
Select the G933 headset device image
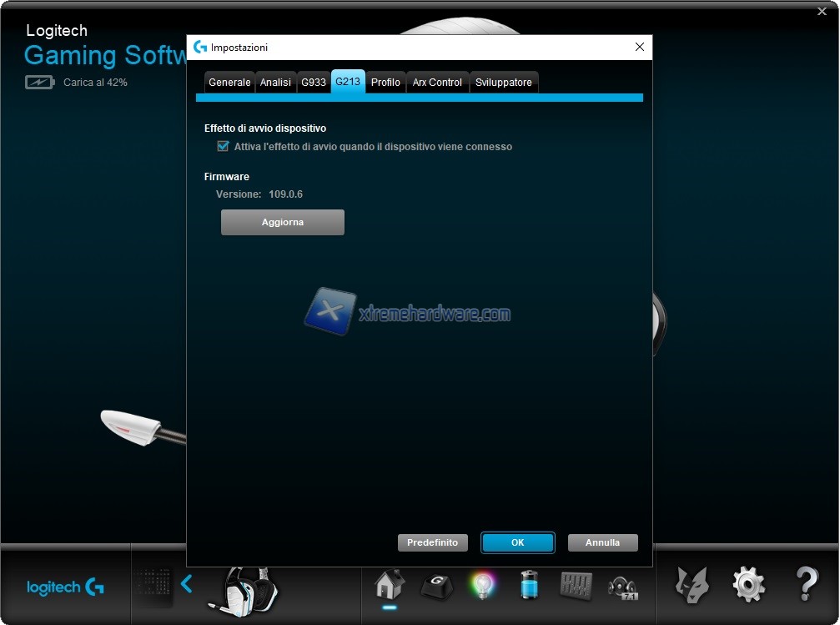tap(242, 588)
